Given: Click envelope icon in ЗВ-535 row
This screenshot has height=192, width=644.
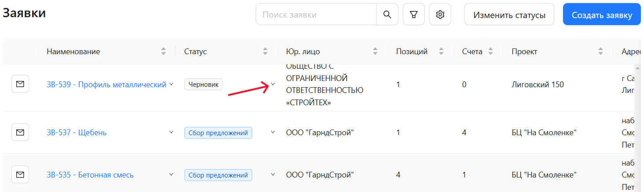Looking at the screenshot, I should pyautogui.click(x=20, y=174).
